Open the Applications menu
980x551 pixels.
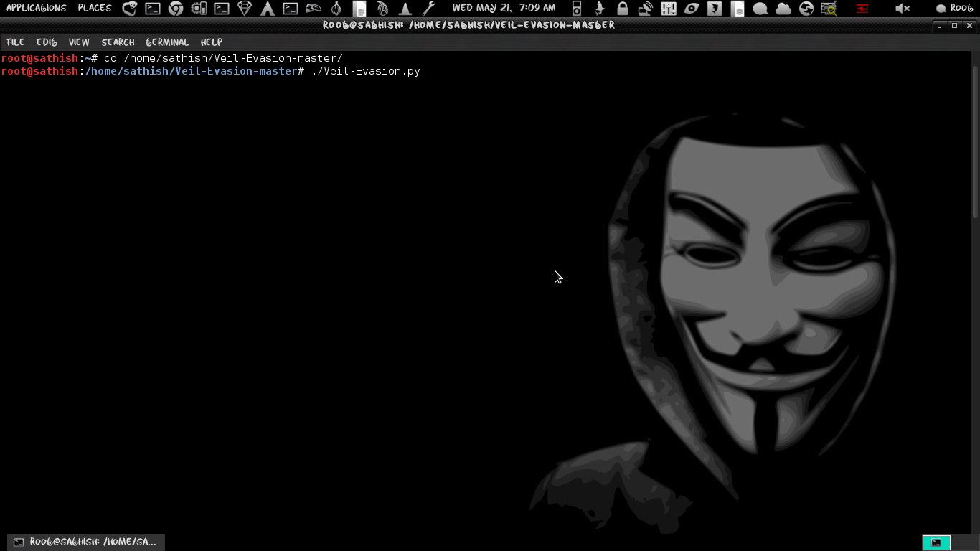click(36, 8)
